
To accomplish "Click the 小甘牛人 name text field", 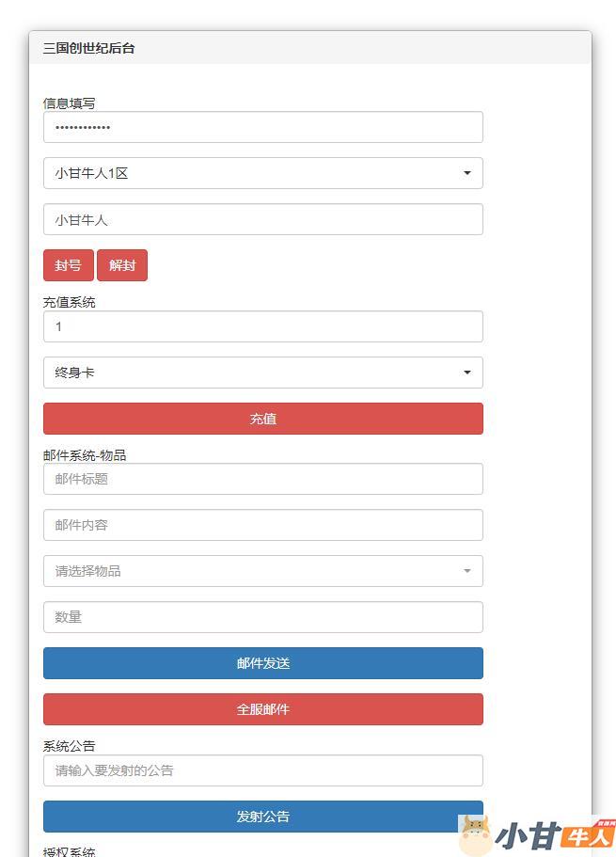I will coord(262,220).
